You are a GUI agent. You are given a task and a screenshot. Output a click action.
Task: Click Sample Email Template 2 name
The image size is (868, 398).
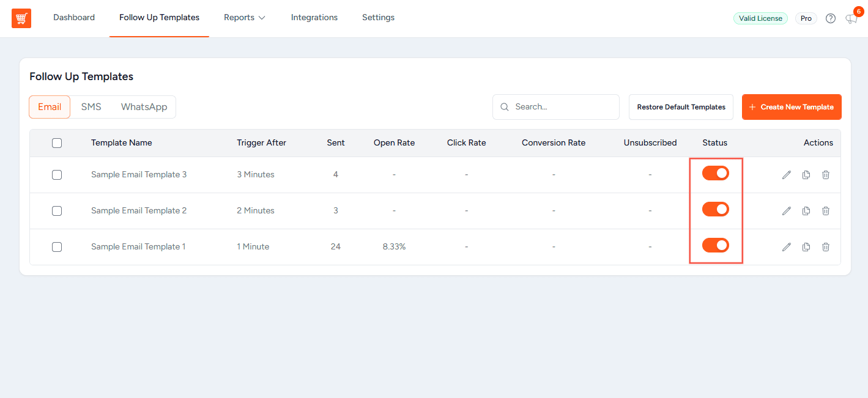pyautogui.click(x=139, y=211)
